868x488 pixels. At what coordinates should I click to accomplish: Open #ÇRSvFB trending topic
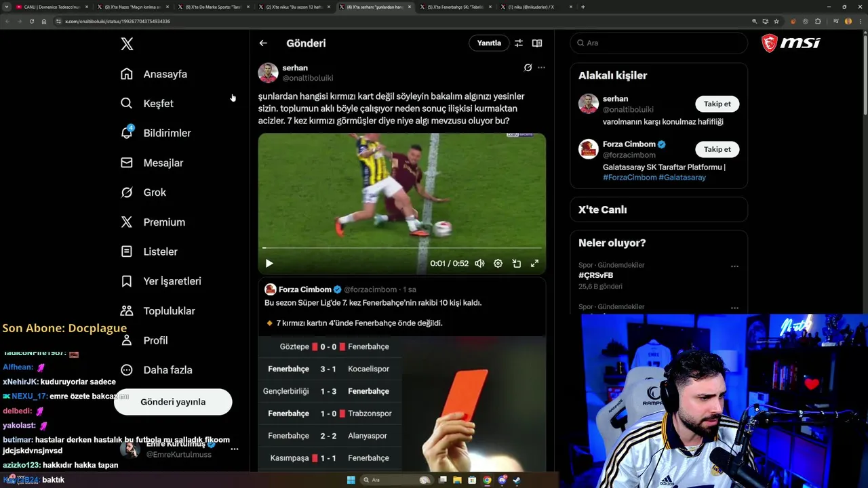point(596,275)
